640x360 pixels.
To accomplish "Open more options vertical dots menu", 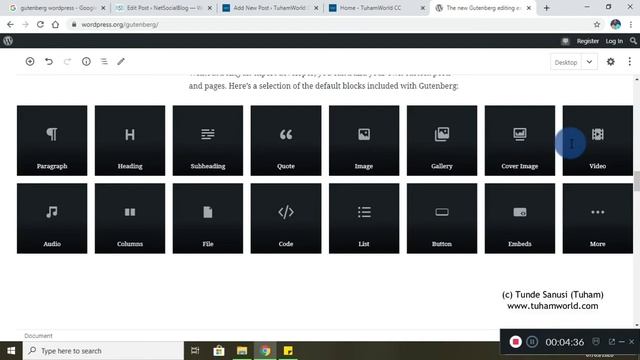I will pos(629,62).
